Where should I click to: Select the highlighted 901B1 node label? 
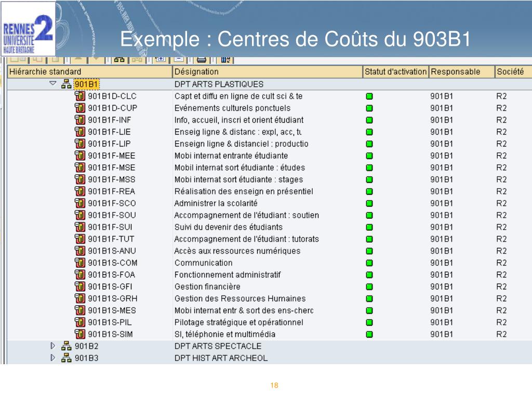(x=86, y=84)
